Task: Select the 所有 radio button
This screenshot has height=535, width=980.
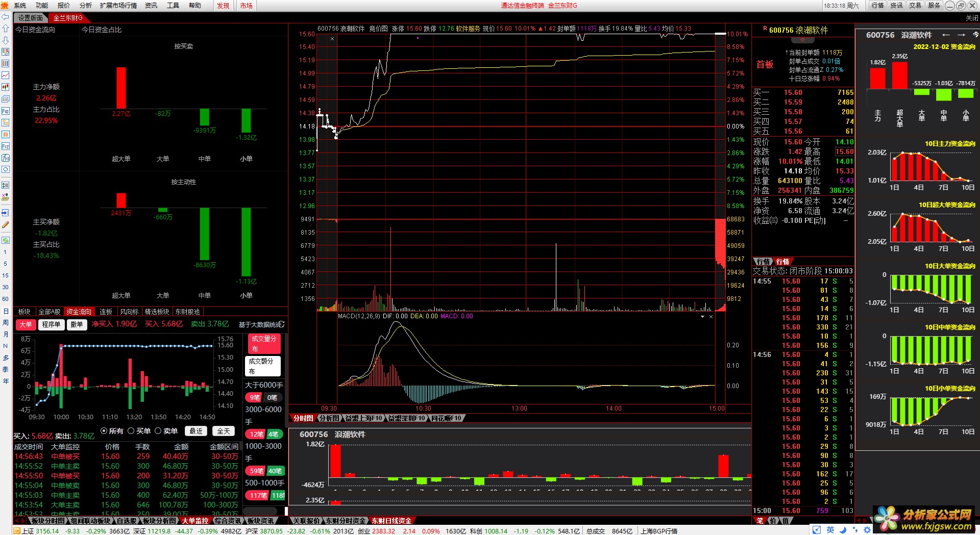Action: tap(104, 431)
